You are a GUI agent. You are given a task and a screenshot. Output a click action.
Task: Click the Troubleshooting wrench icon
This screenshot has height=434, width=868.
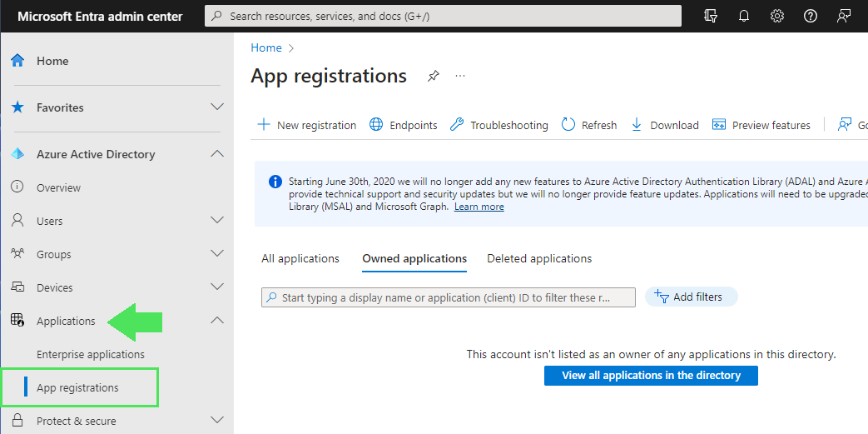(x=457, y=125)
